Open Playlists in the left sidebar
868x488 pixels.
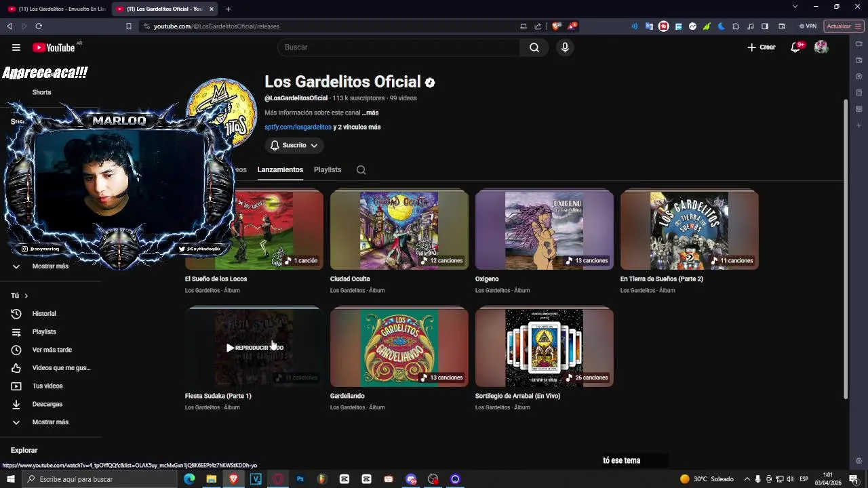tap(44, 332)
